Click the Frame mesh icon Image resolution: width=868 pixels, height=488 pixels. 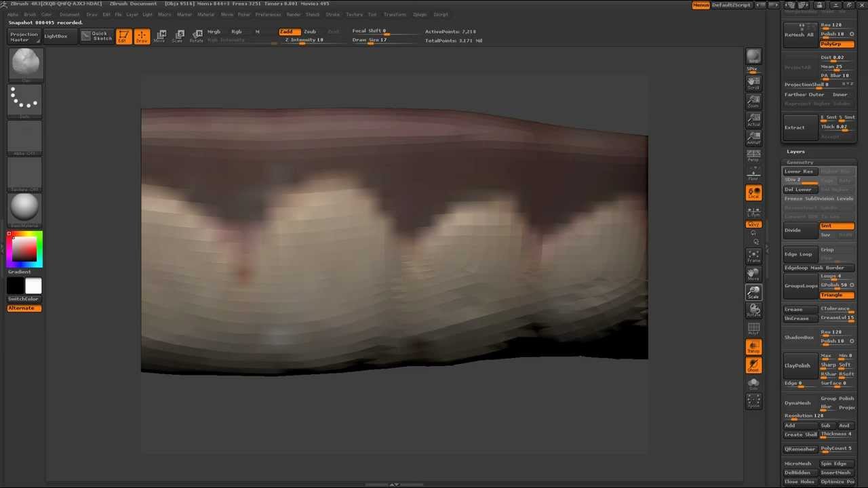pos(753,256)
